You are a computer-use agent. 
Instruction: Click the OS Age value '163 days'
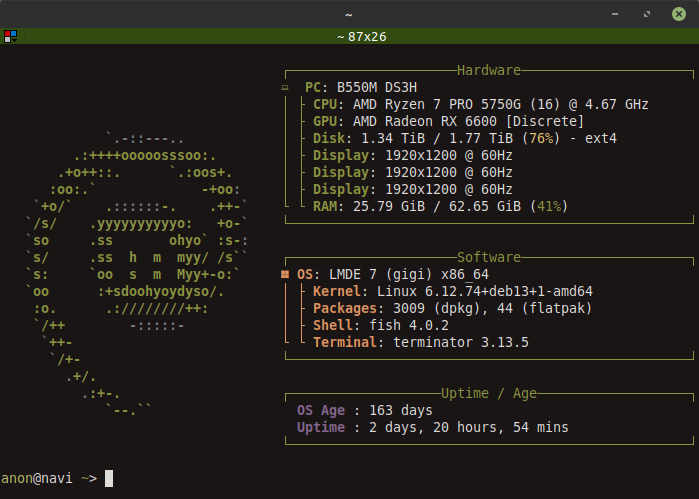[x=401, y=410]
